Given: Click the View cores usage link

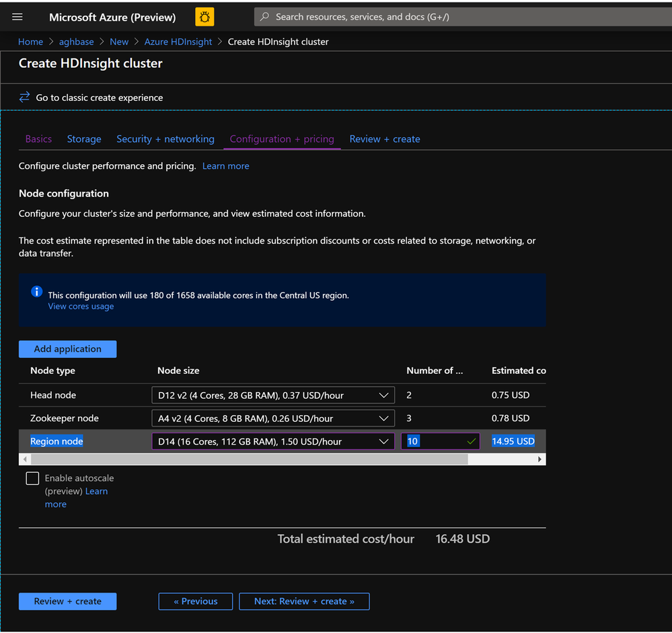Looking at the screenshot, I should pos(81,307).
